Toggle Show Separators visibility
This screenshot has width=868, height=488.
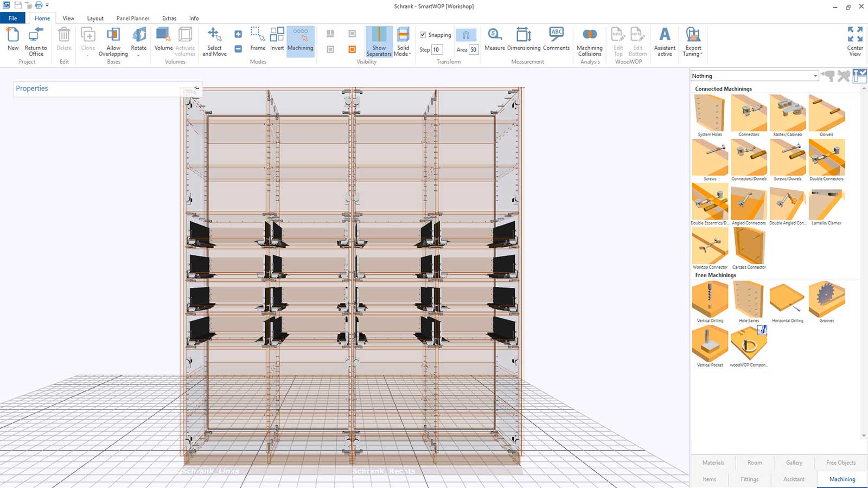click(x=379, y=41)
